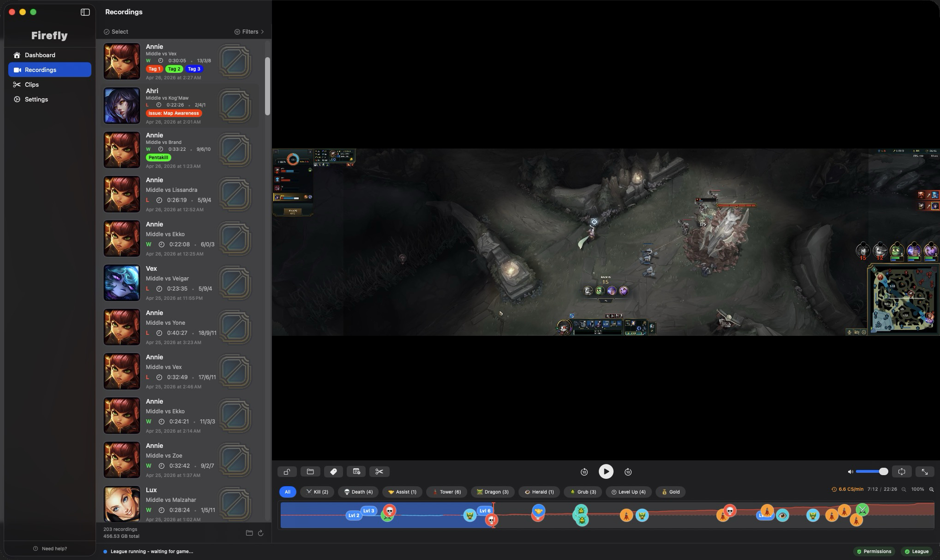Click the loop playback icon
This screenshot has height=560, width=940.
click(902, 471)
